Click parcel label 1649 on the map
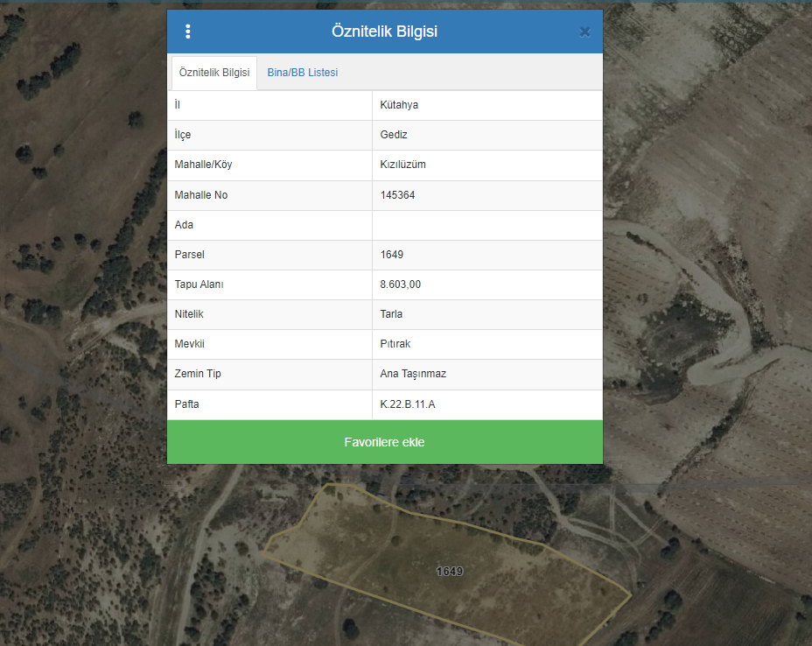 coord(449,572)
